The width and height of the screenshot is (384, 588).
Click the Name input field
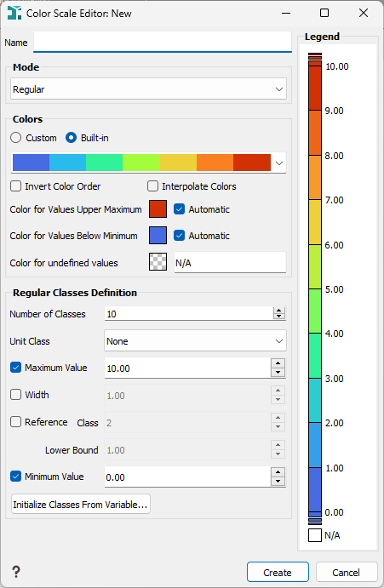click(x=163, y=42)
